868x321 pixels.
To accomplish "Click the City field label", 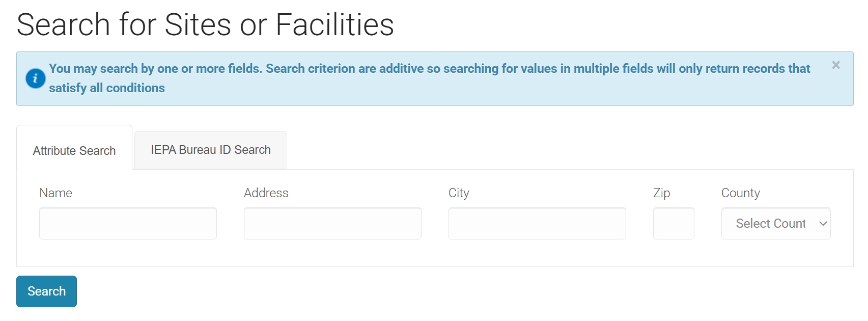I will click(459, 193).
